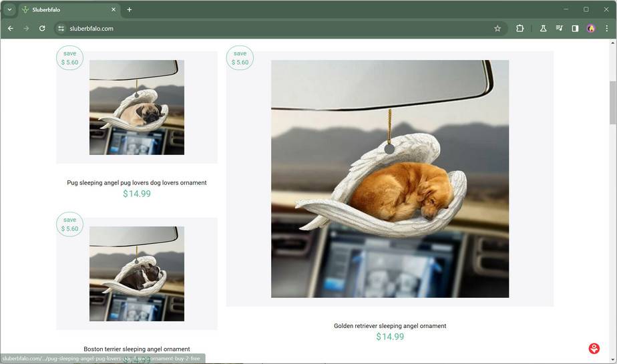
Task: Click the scrollbar up arrow
Action: (613, 43)
